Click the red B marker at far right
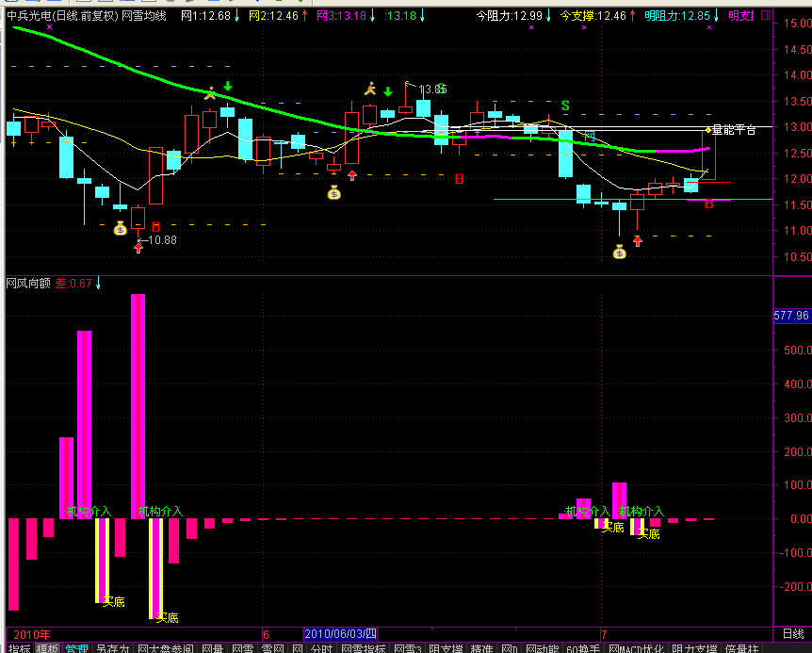 click(709, 204)
